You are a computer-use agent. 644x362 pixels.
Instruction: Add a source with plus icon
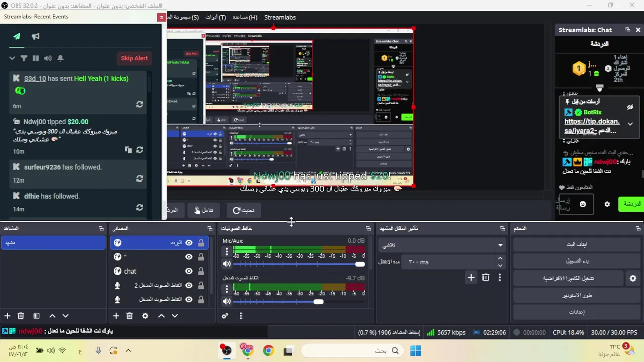116,316
